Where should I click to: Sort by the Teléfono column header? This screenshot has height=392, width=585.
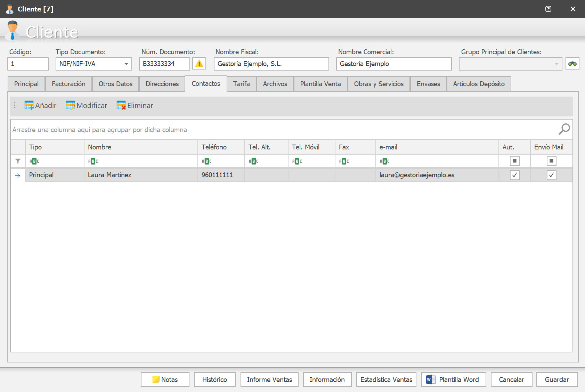click(x=221, y=147)
